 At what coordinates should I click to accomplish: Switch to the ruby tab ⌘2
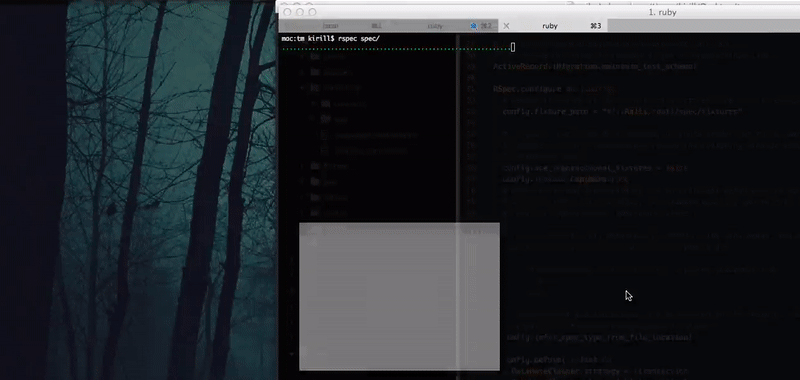click(x=443, y=26)
